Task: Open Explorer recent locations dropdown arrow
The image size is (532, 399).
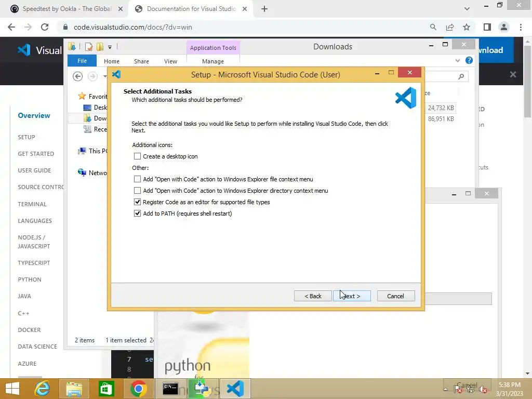Action: click(x=105, y=76)
